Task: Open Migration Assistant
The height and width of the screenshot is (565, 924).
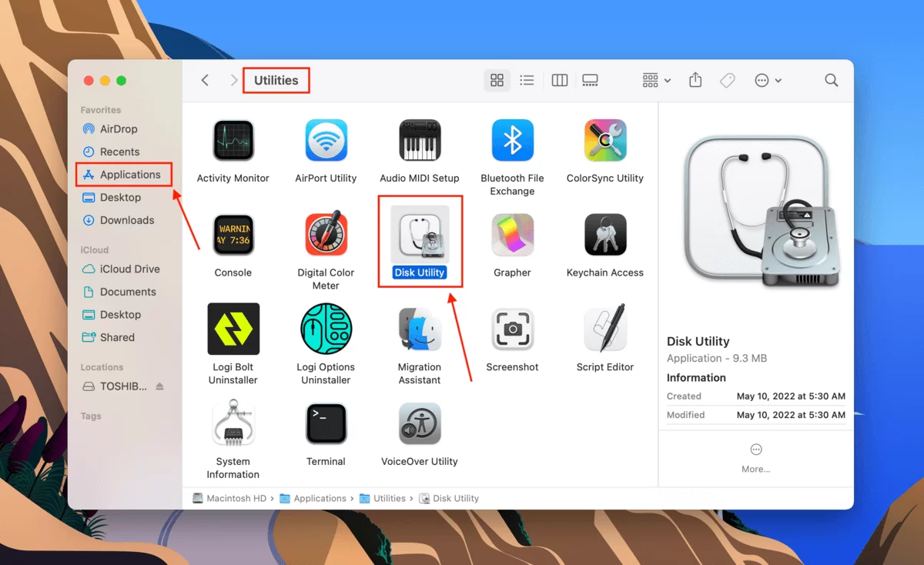Action: point(420,329)
